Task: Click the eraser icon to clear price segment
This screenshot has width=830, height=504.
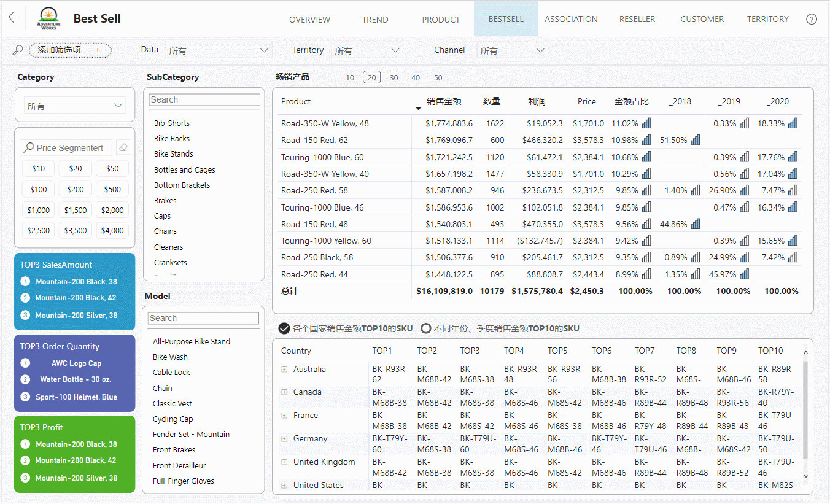Action: pos(123,147)
